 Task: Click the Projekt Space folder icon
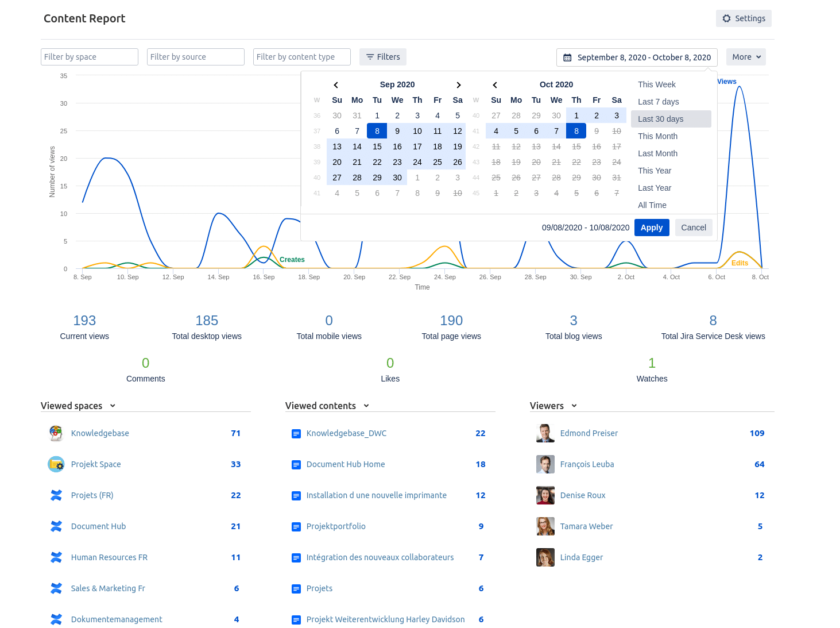click(56, 464)
